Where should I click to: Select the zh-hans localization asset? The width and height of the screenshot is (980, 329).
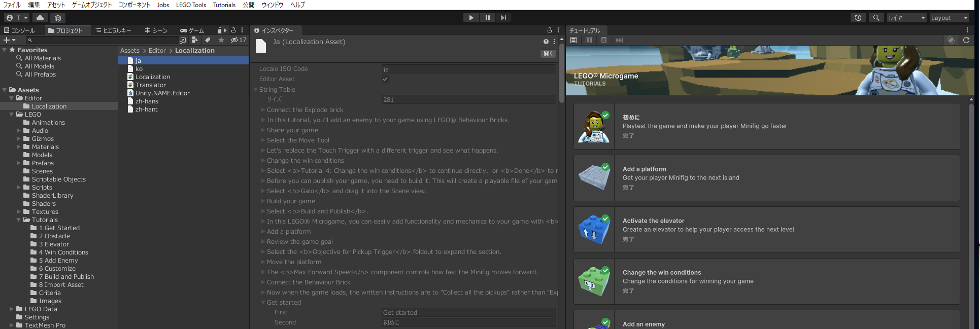[147, 101]
